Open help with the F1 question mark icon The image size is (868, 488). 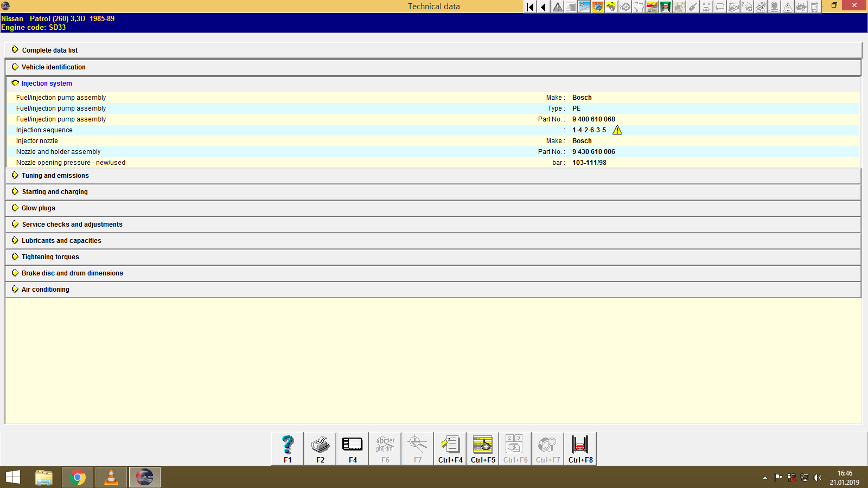(287, 448)
